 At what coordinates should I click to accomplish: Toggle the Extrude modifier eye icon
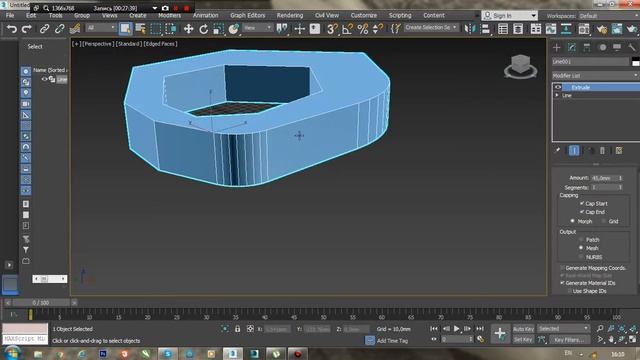pyautogui.click(x=558, y=87)
